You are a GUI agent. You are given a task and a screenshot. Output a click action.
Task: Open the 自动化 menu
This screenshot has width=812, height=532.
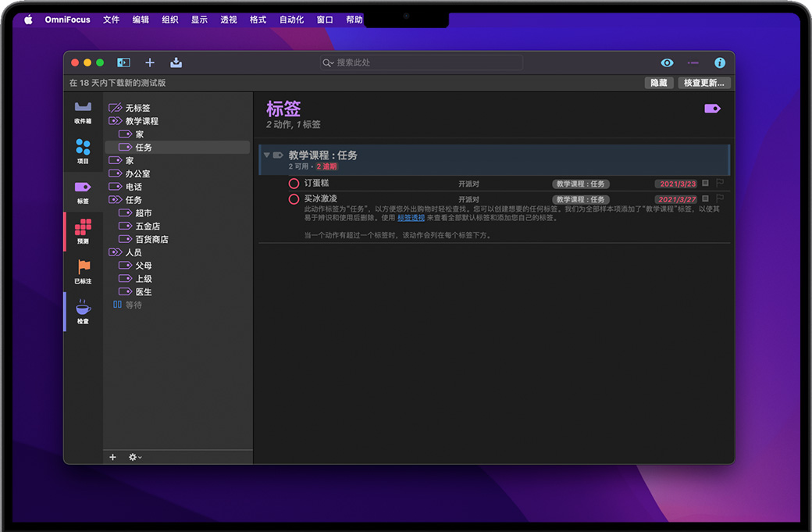pos(291,20)
